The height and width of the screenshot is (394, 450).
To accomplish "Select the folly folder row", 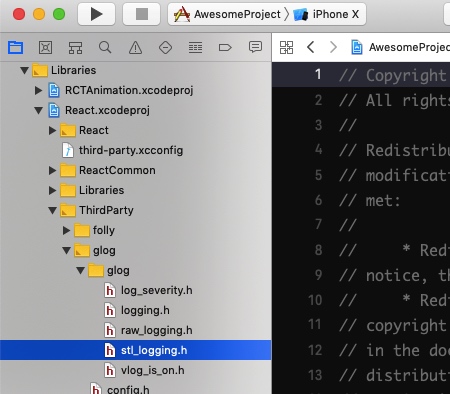I will coord(135,230).
